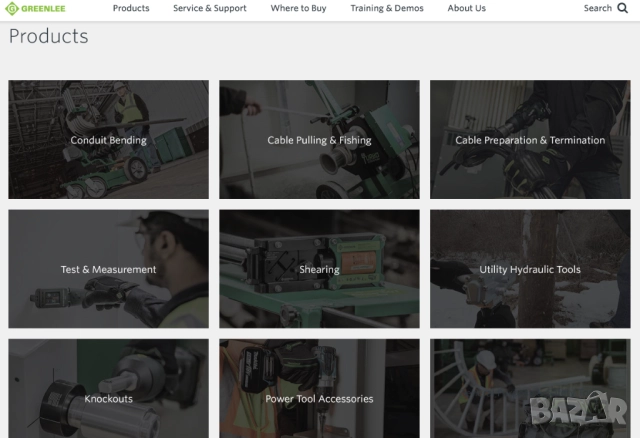Open Training & Demos menu

point(387,8)
